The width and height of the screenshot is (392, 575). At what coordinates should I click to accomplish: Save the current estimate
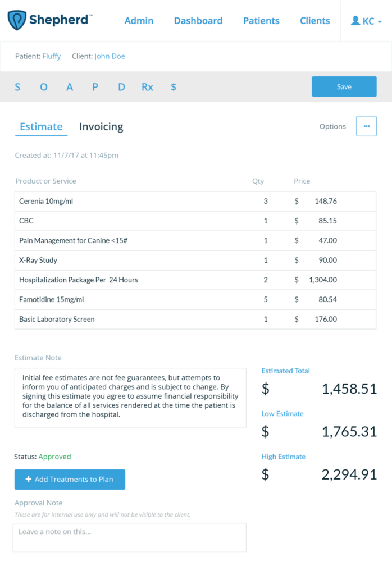[x=344, y=86]
